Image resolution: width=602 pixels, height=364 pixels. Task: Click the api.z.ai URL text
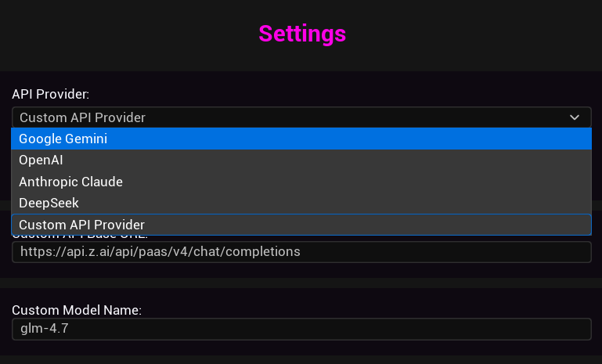160,252
